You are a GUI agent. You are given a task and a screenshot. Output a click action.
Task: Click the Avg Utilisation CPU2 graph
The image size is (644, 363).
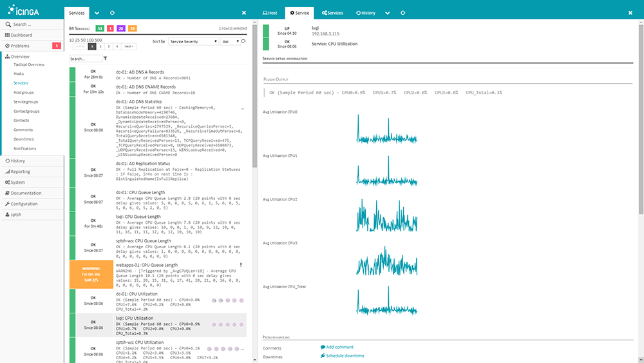tap(387, 215)
